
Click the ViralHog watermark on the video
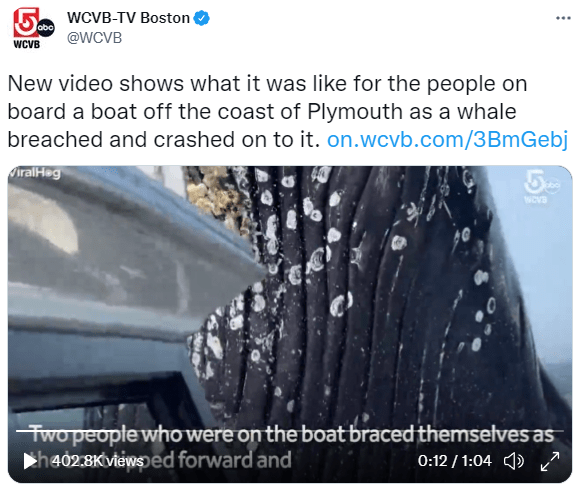pos(34,173)
